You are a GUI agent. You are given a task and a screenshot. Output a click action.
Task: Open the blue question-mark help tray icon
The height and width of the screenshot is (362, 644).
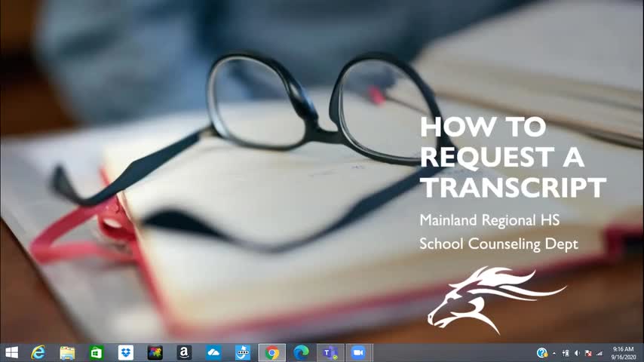[x=541, y=352]
